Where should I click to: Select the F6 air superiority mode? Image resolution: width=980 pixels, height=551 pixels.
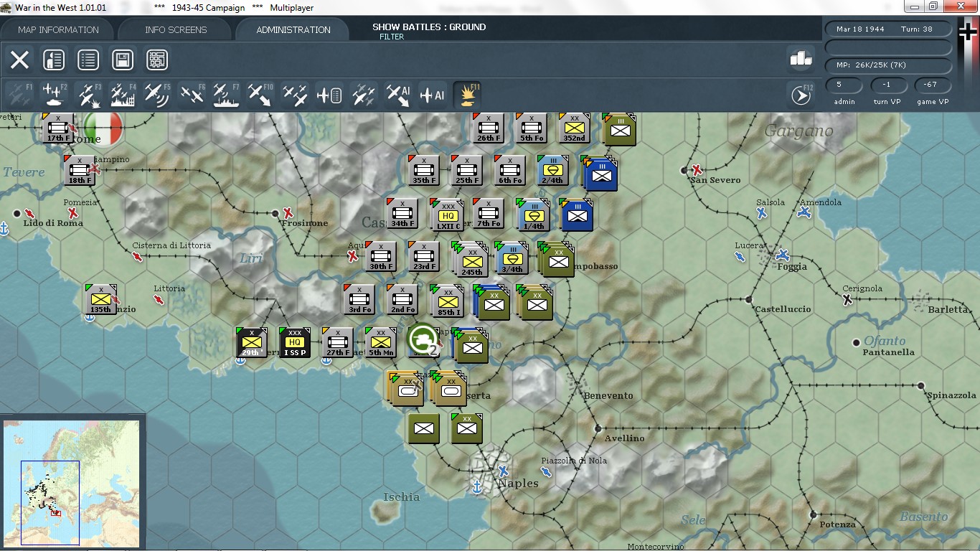tap(192, 95)
